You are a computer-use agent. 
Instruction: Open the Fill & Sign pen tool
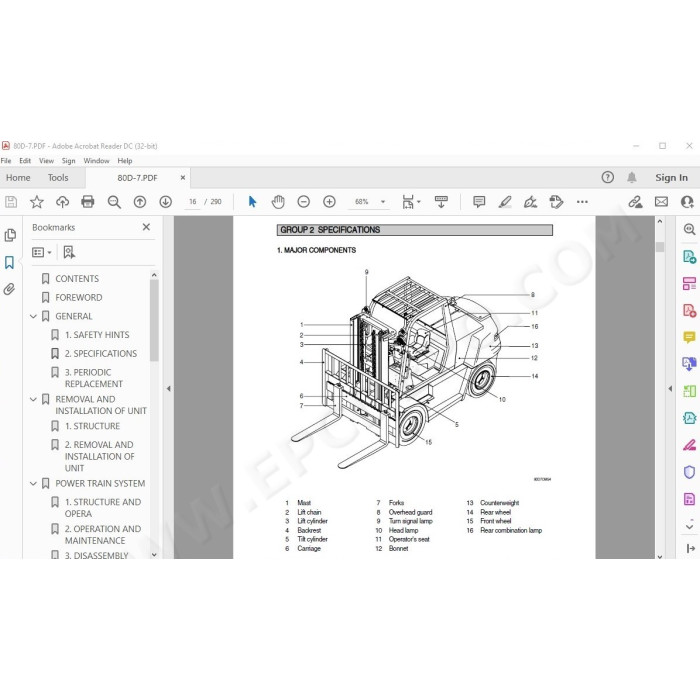pyautogui.click(x=689, y=445)
